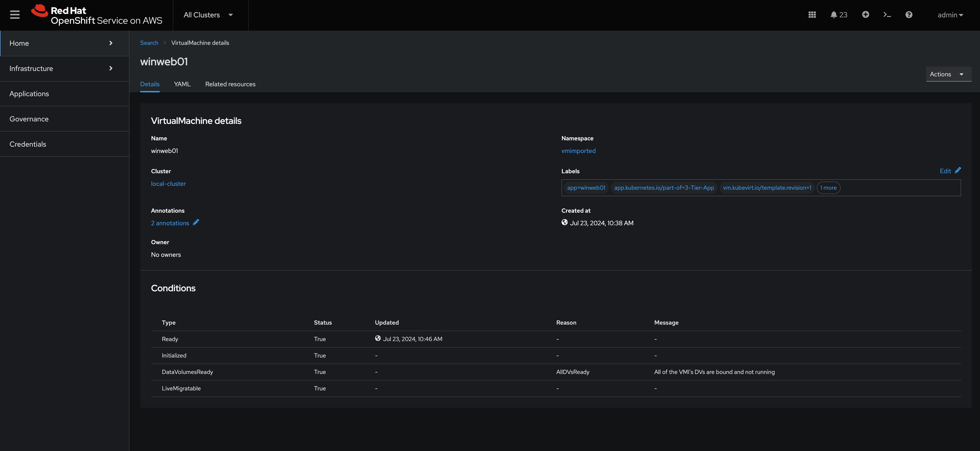Switch to the Related resources tab
980x451 pixels.
pyautogui.click(x=230, y=84)
